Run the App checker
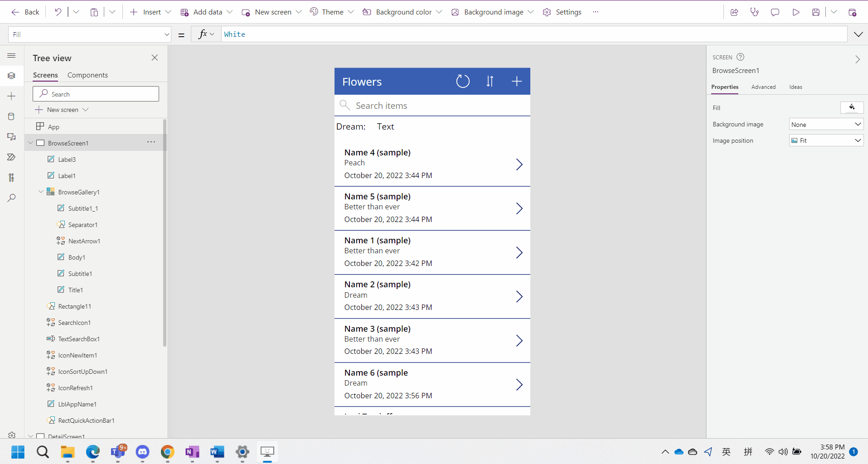Screen dimensions: 868x464 pos(755,12)
